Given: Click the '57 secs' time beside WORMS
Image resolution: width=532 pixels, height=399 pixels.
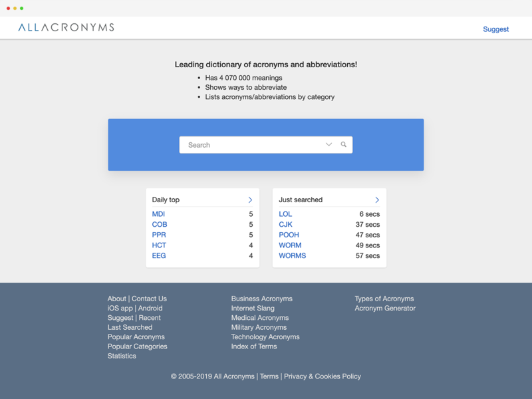Looking at the screenshot, I should coord(368,256).
